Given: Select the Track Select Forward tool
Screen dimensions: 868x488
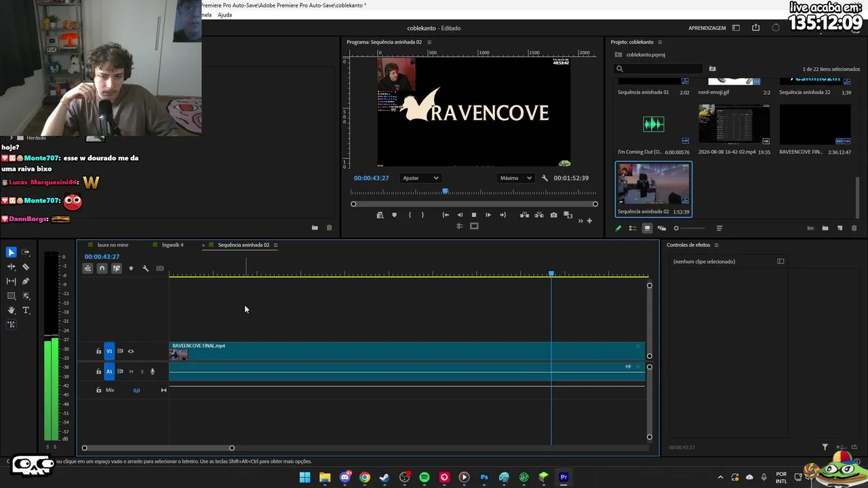Looking at the screenshot, I should [26, 252].
